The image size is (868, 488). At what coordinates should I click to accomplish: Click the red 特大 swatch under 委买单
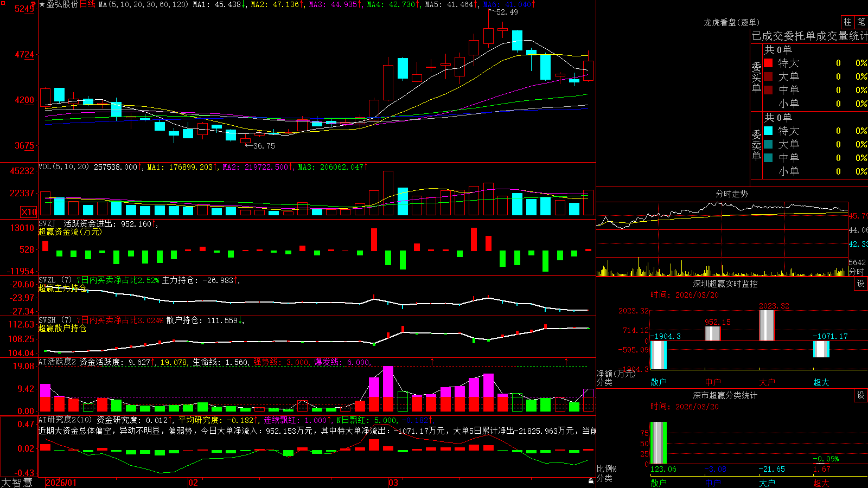768,63
